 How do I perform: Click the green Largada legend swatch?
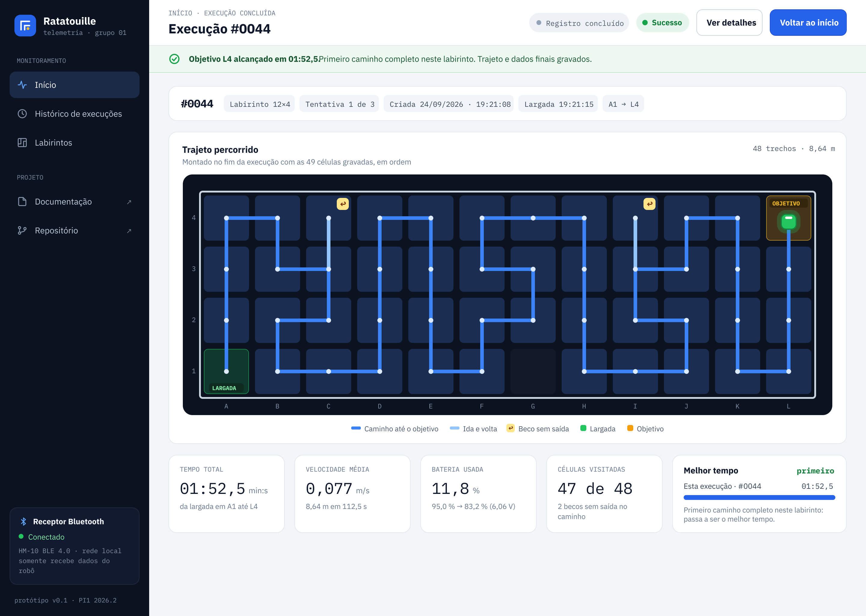point(584,428)
